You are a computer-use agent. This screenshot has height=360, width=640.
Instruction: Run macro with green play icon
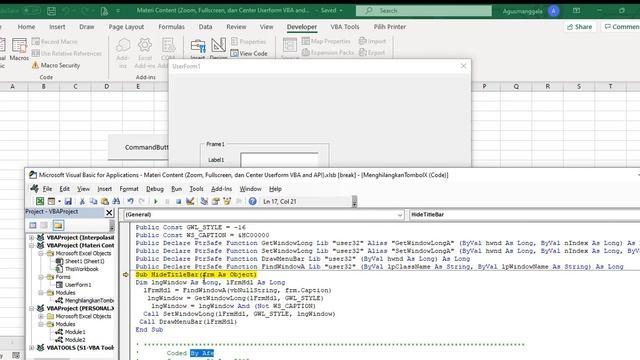[x=156, y=201]
